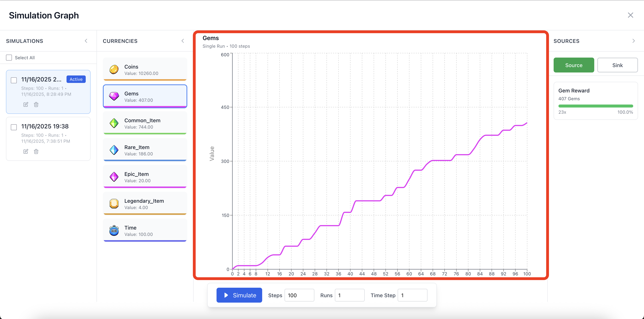Click the Gem Reward progress bar
The height and width of the screenshot is (319, 644).
(x=596, y=106)
